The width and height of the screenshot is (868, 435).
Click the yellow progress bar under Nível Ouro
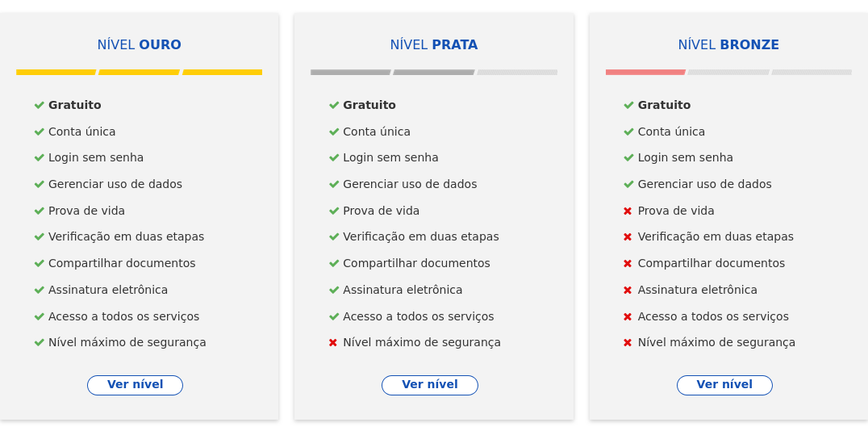tap(139, 72)
